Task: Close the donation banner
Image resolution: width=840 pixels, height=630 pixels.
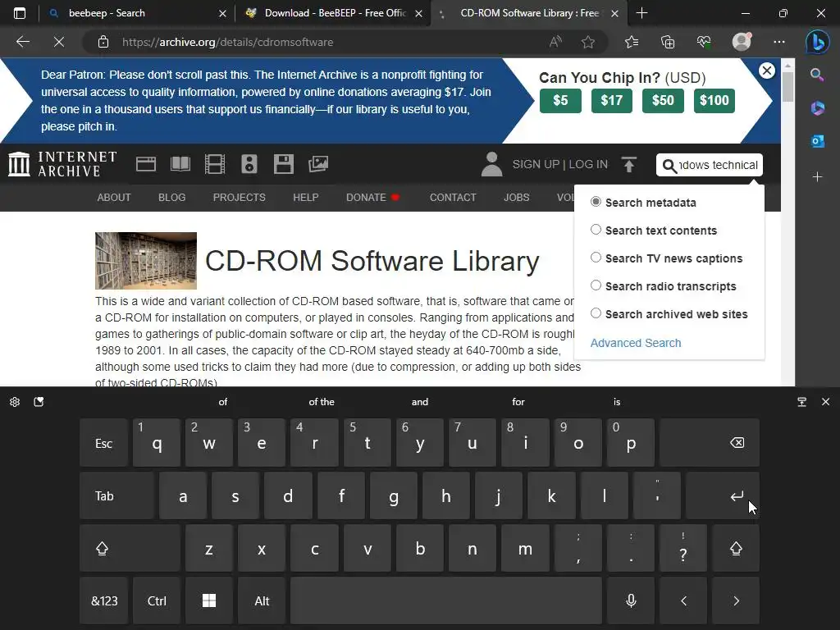Action: pos(767,71)
